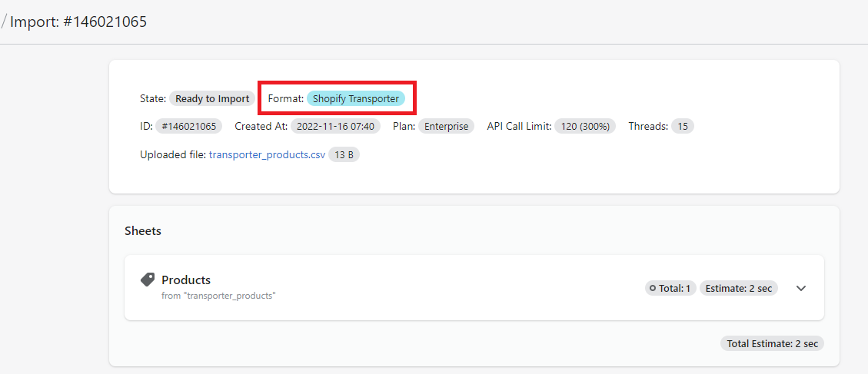868x374 pixels.
Task: Click the Import: #146021065 page heading
Action: pyautogui.click(x=78, y=22)
